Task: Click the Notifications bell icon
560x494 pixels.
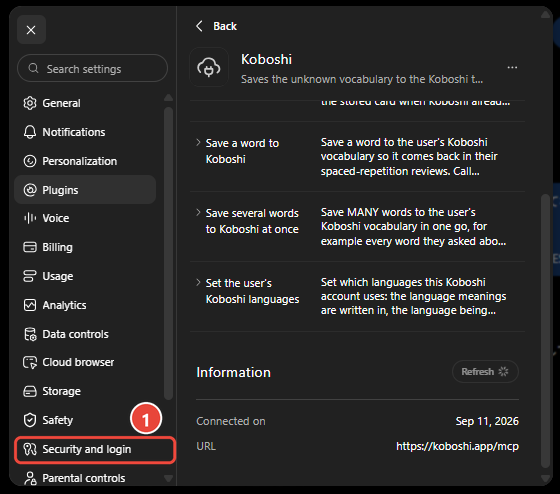Action: pos(30,132)
